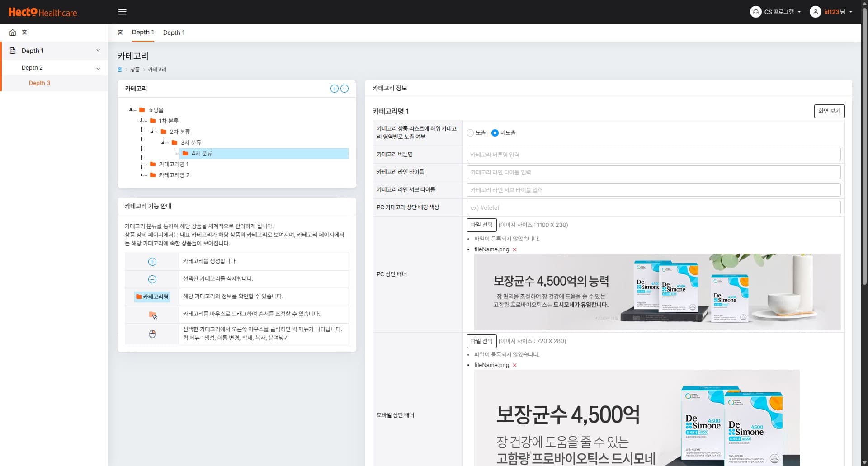Click the 쇼핑몰 folder icon
Screen dimensions: 868x466
(142, 110)
